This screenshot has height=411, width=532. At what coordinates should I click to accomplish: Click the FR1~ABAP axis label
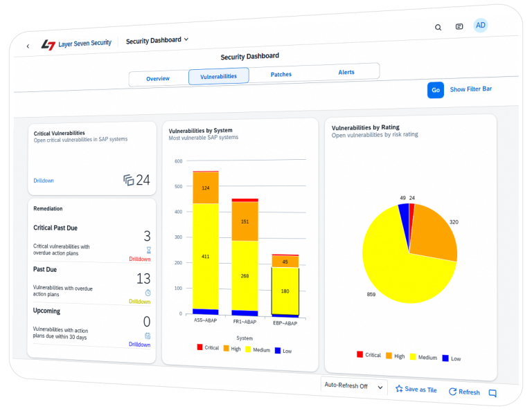coord(245,322)
